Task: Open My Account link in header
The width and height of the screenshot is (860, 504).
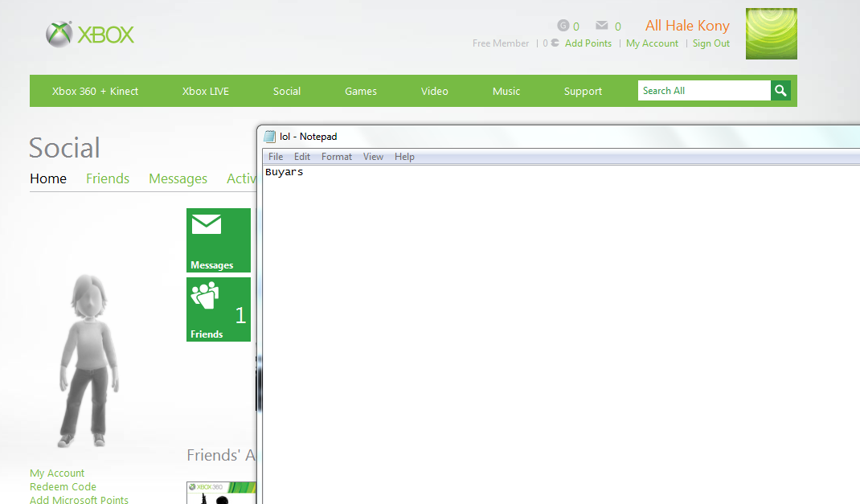Action: pos(652,43)
